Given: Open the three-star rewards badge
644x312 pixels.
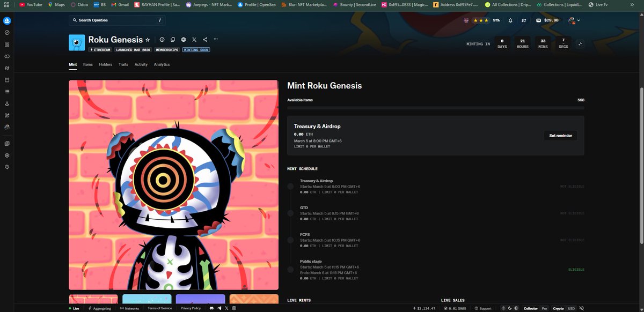Looking at the screenshot, I should click(x=480, y=20).
